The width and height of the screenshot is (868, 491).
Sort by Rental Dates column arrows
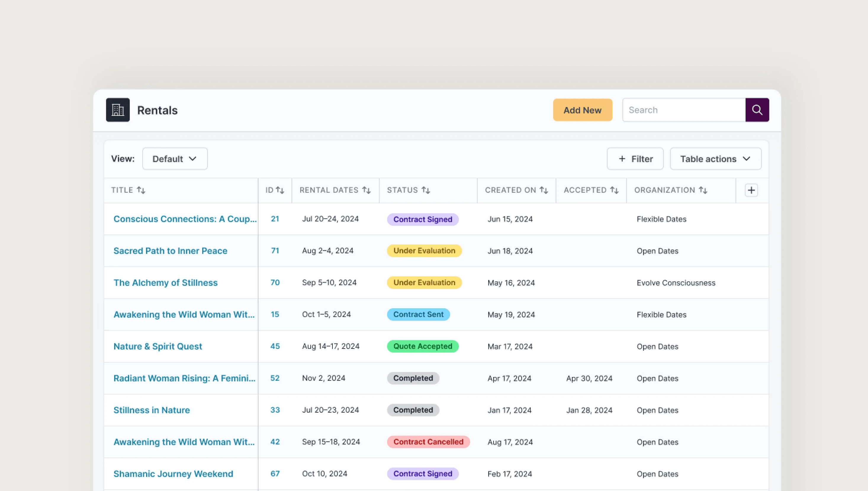coord(367,190)
